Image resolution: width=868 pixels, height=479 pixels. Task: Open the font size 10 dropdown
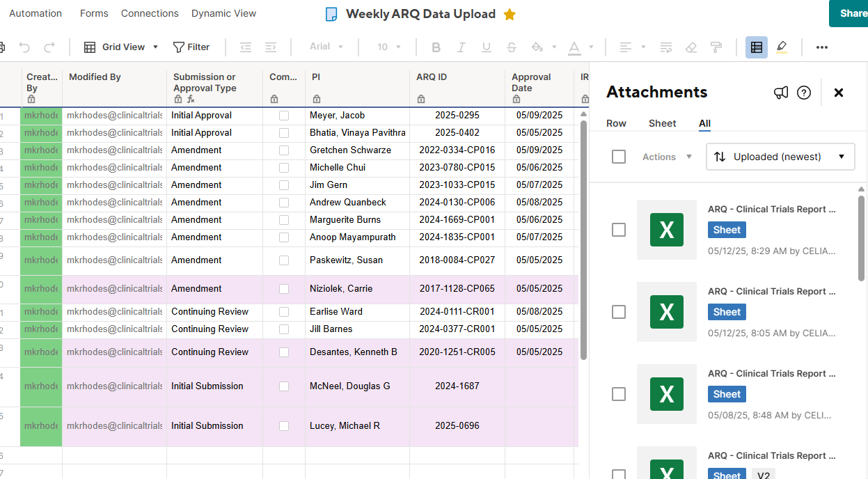tap(389, 47)
